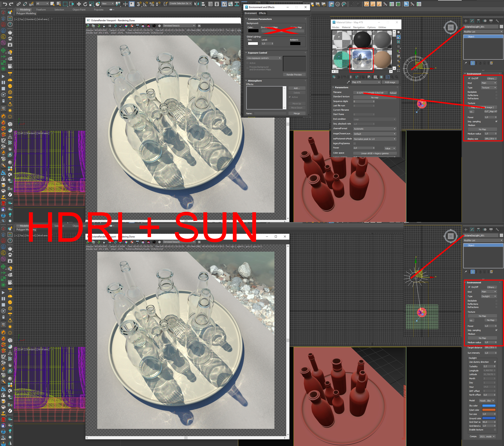The image size is (504, 446).
Task: Click the Reload button beside Filename
Action: click(x=393, y=93)
